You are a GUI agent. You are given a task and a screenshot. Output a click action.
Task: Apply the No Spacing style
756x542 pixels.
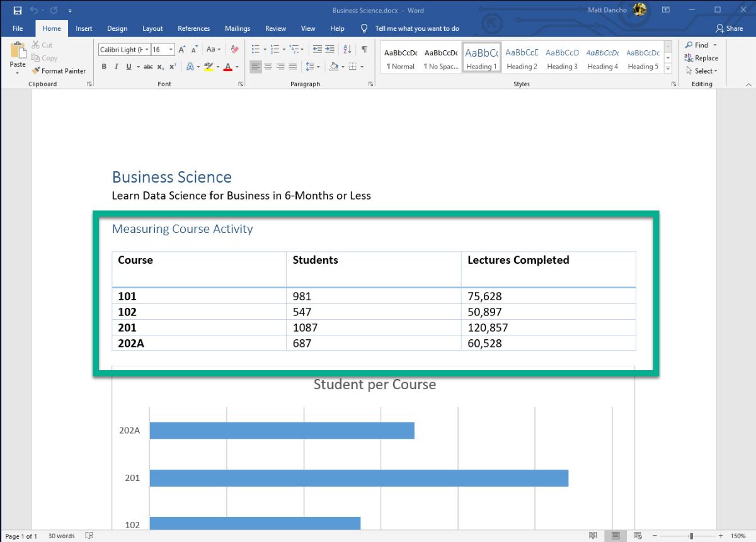(x=441, y=59)
